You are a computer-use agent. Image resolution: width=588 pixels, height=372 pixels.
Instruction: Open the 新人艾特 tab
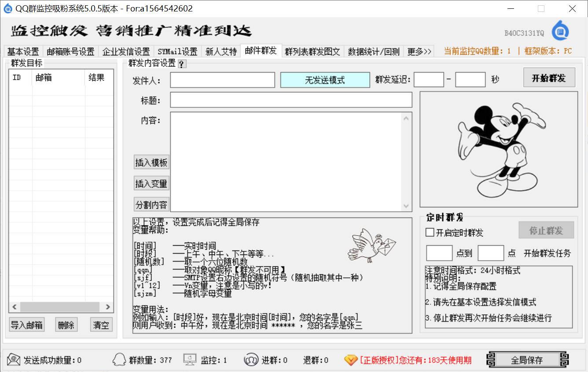(x=221, y=52)
